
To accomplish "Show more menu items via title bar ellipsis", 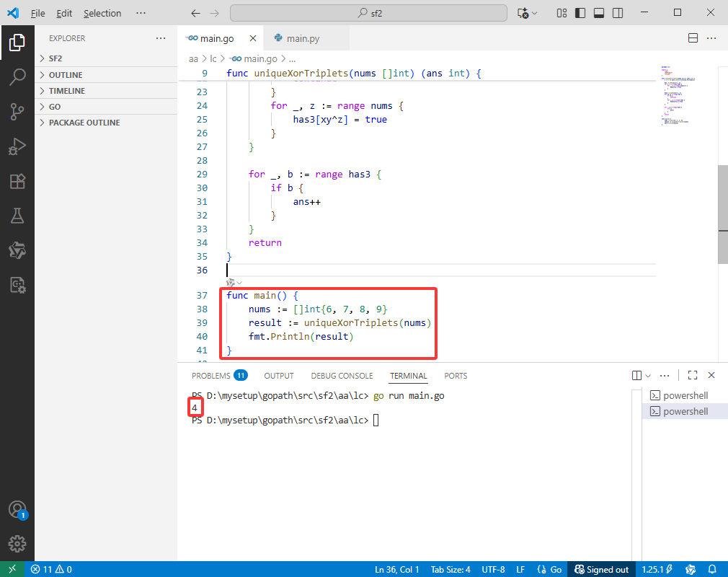I will (141, 14).
